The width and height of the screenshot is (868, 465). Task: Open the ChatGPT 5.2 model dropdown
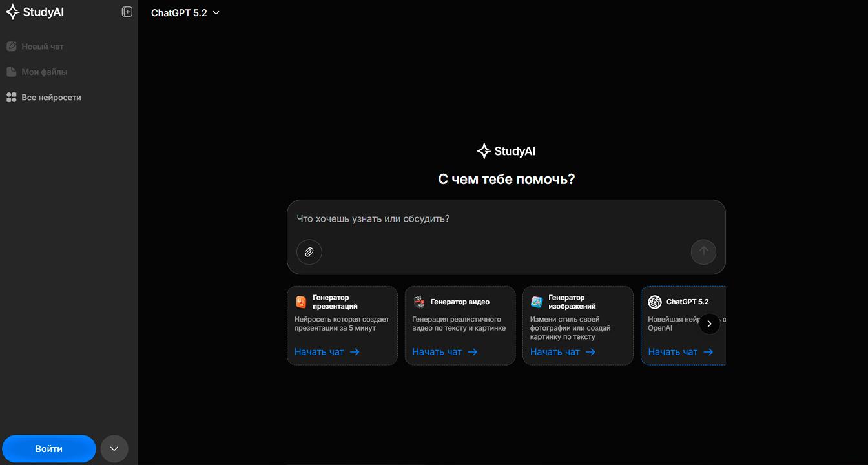(185, 13)
